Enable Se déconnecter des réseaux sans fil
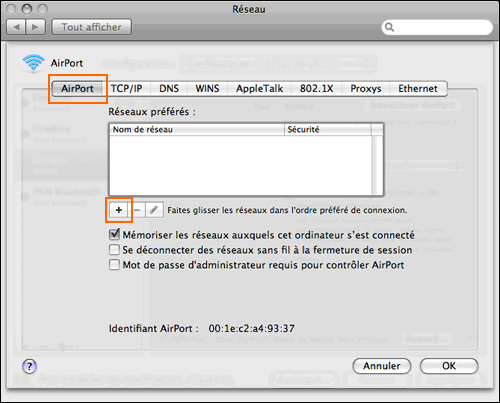This screenshot has height=403, width=500. (x=114, y=250)
